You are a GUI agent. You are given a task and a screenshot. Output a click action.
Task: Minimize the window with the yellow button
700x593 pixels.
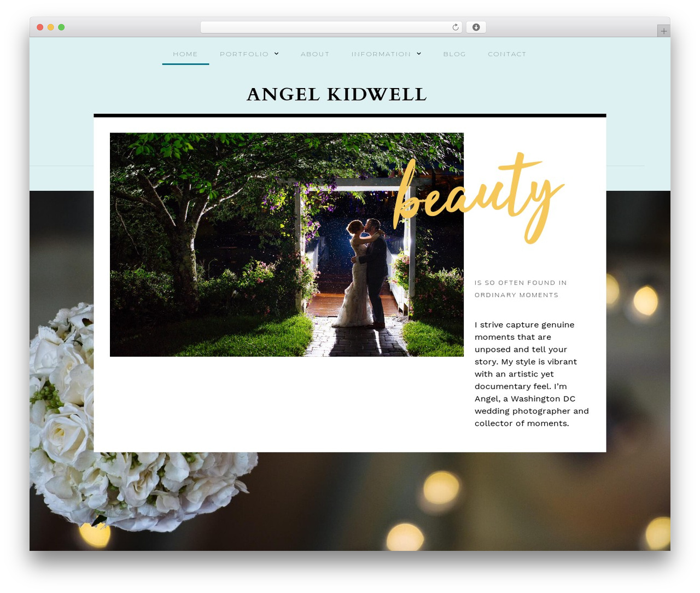click(50, 27)
